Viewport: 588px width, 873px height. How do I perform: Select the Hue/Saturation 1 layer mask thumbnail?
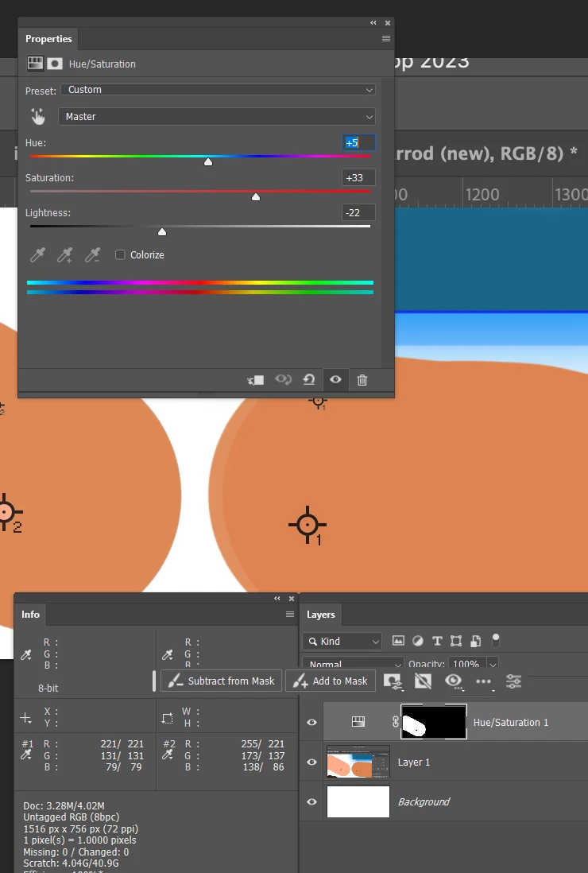[434, 722]
